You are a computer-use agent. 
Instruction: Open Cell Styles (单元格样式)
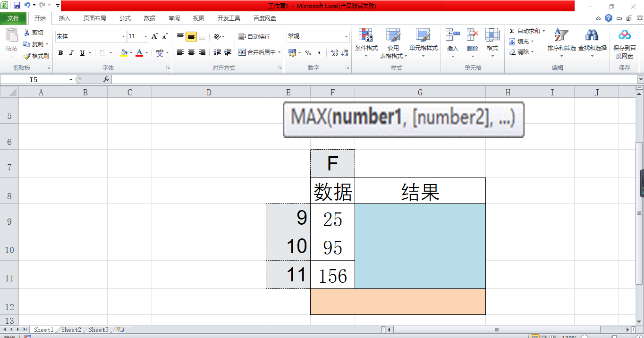click(423, 43)
